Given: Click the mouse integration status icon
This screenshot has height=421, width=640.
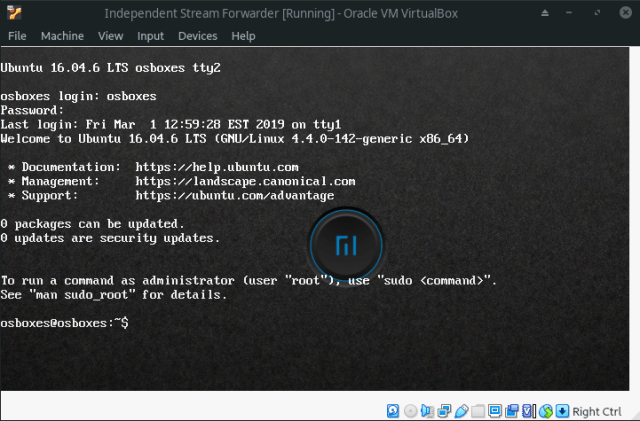Looking at the screenshot, I should click(546, 411).
